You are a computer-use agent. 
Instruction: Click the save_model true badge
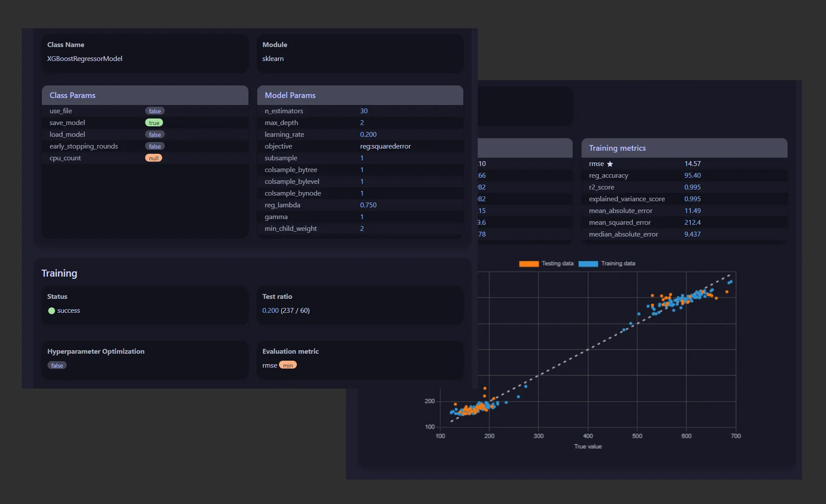154,123
